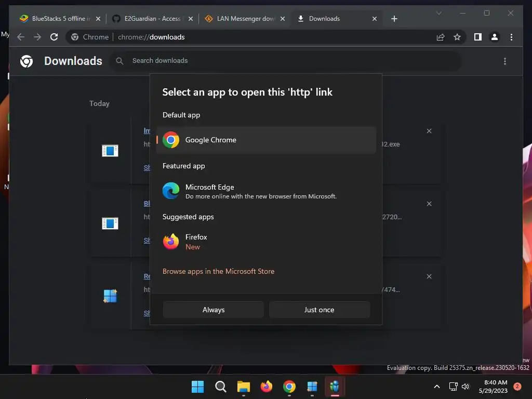
Task: Open the notification badge showing 2
Action: click(517, 387)
